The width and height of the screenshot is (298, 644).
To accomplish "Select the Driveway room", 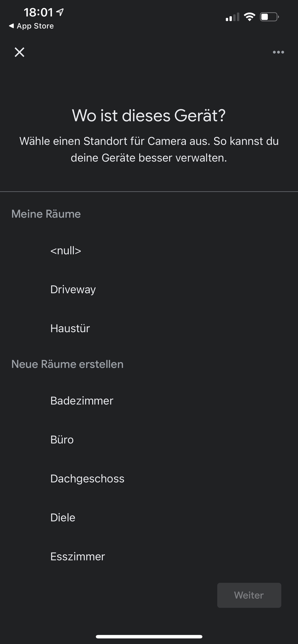I will [x=73, y=289].
